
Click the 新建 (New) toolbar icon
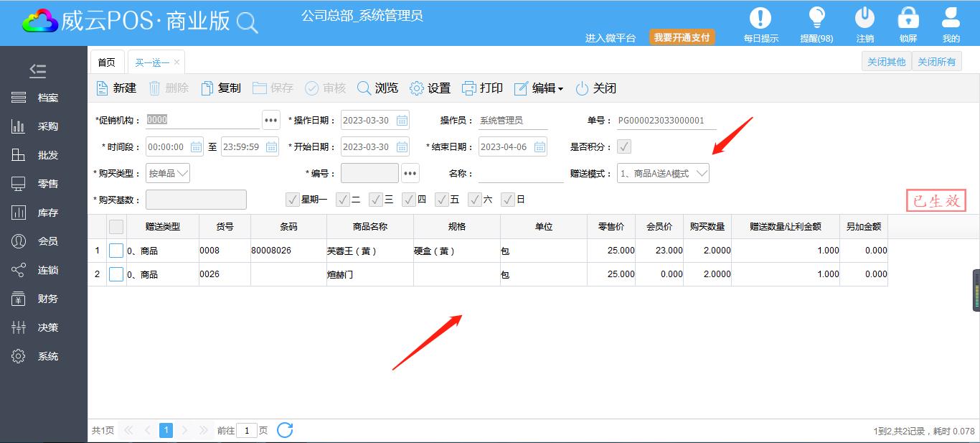(x=103, y=88)
